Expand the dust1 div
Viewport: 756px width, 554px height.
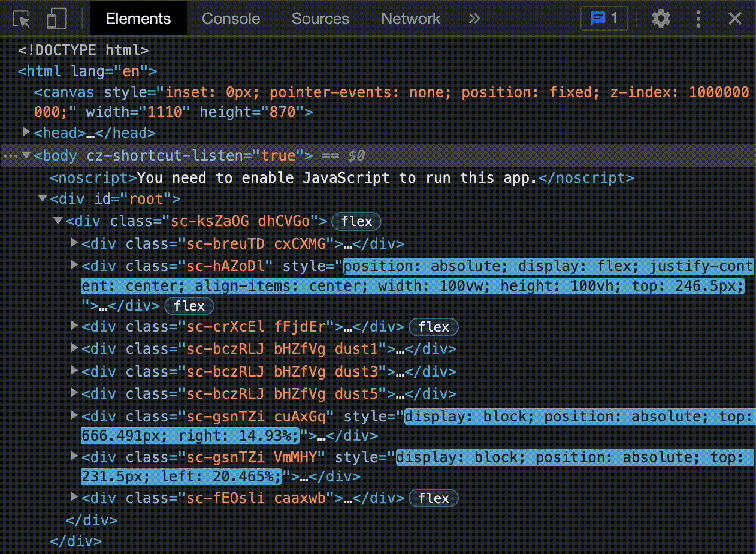pos(74,347)
